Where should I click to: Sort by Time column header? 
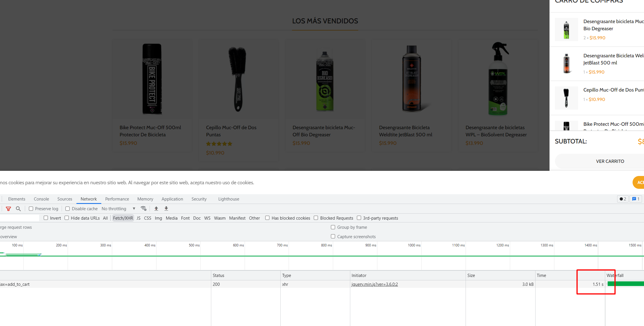570,276
